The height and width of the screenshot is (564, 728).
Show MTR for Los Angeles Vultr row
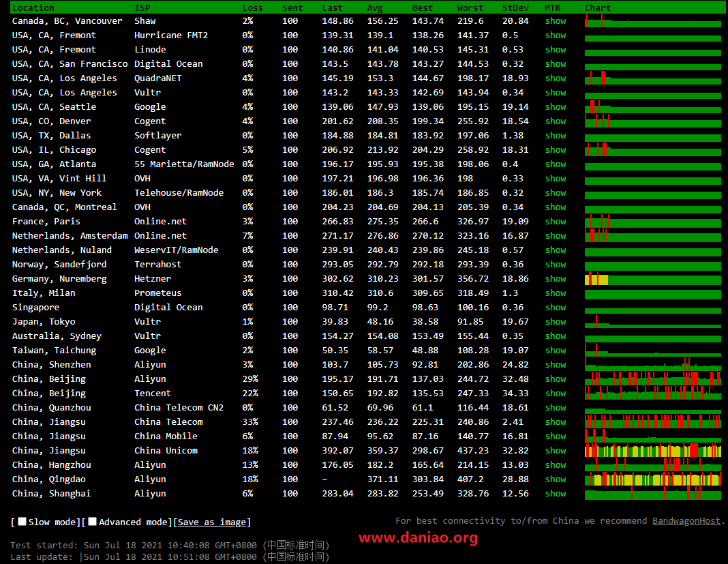(x=556, y=93)
